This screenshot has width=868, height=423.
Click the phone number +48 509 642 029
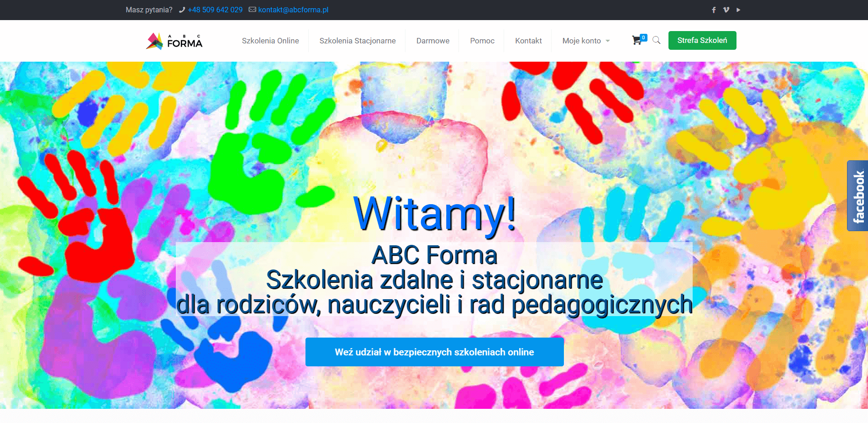tap(215, 10)
